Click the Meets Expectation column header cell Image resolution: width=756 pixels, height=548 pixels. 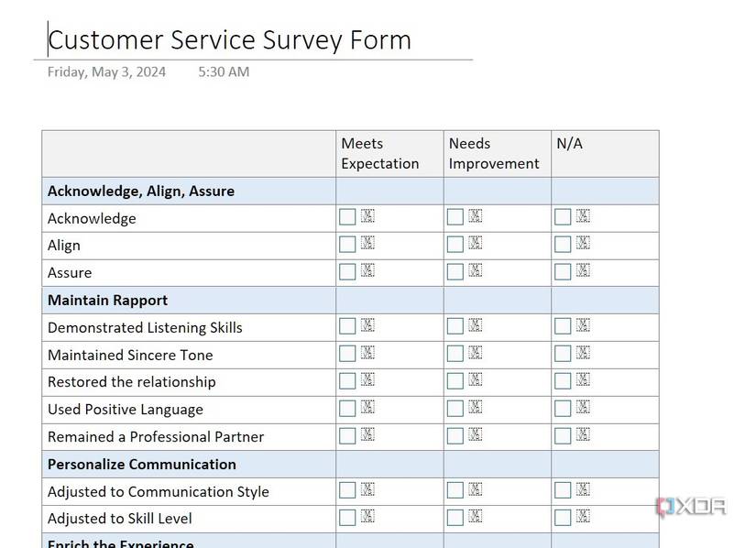[389, 154]
